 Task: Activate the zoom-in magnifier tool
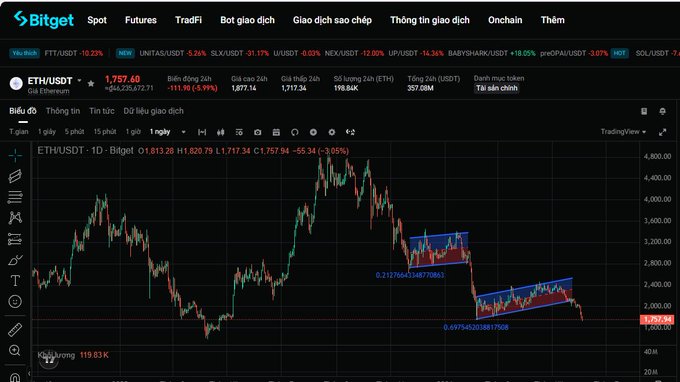click(15, 350)
